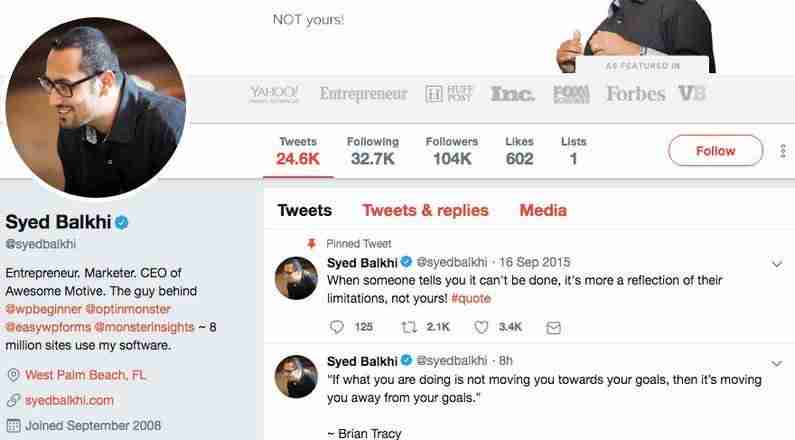This screenshot has width=795, height=440.
Task: Expand the Brian Tracy tweet options chevron
Action: [777, 362]
